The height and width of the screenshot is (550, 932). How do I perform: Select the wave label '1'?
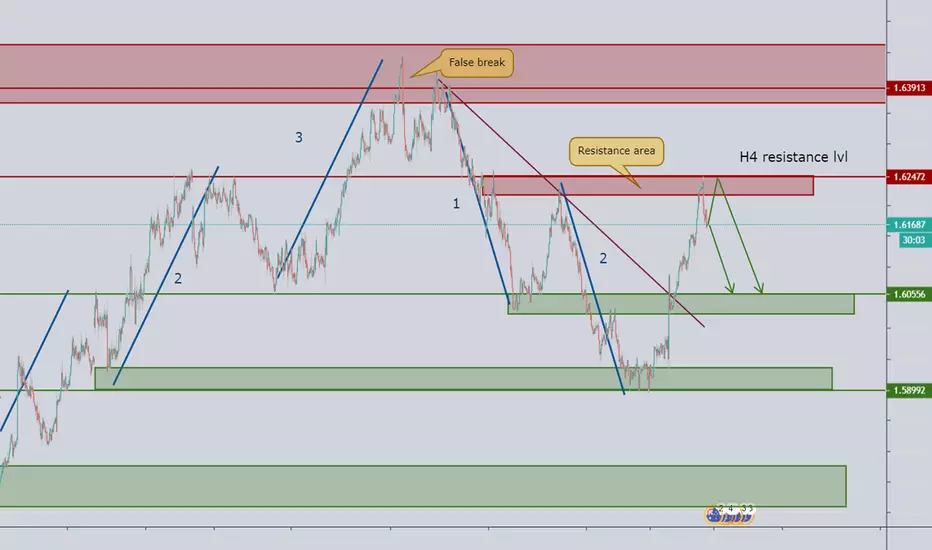pos(456,204)
